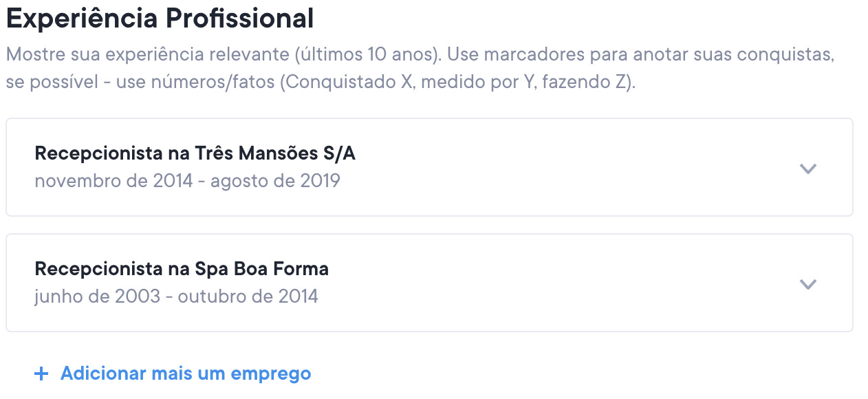Click the 'novembro de 2014 - agosto de 2019' dates
868x399 pixels.
coord(187,181)
